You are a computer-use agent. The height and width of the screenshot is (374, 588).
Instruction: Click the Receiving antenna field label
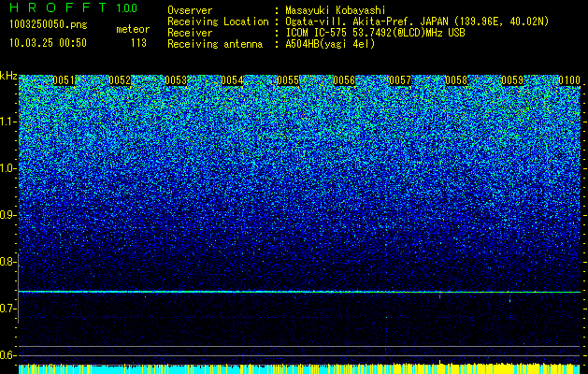click(x=215, y=44)
